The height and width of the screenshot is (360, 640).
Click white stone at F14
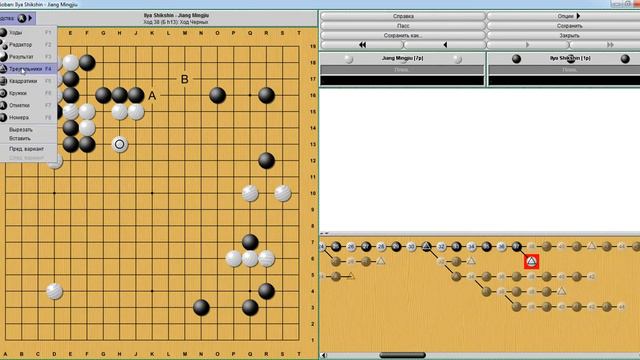coord(87,128)
